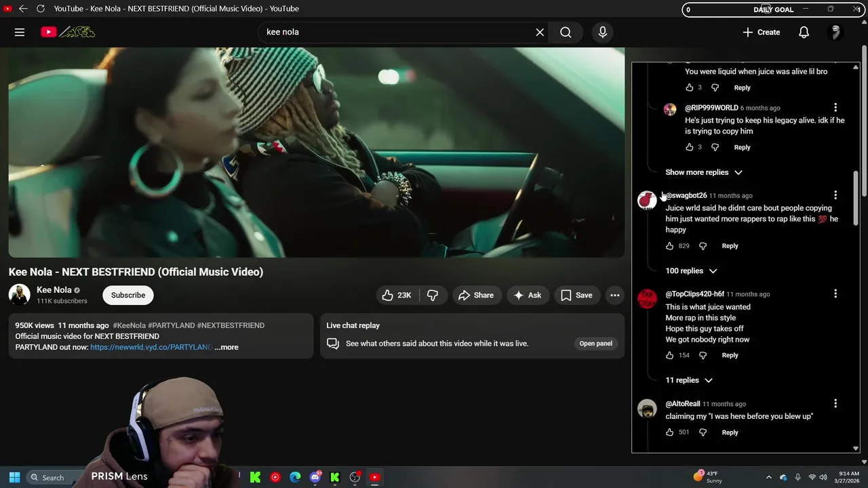868x488 pixels.
Task: Open the live chat replay panel
Action: point(595,344)
